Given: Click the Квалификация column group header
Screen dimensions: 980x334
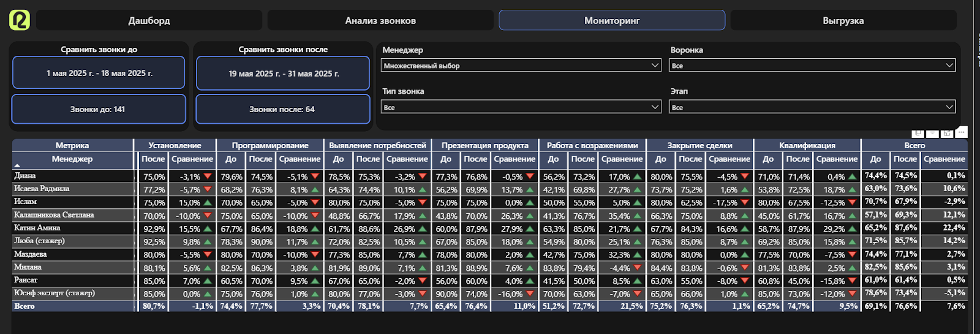Looking at the screenshot, I should pyautogui.click(x=807, y=145).
